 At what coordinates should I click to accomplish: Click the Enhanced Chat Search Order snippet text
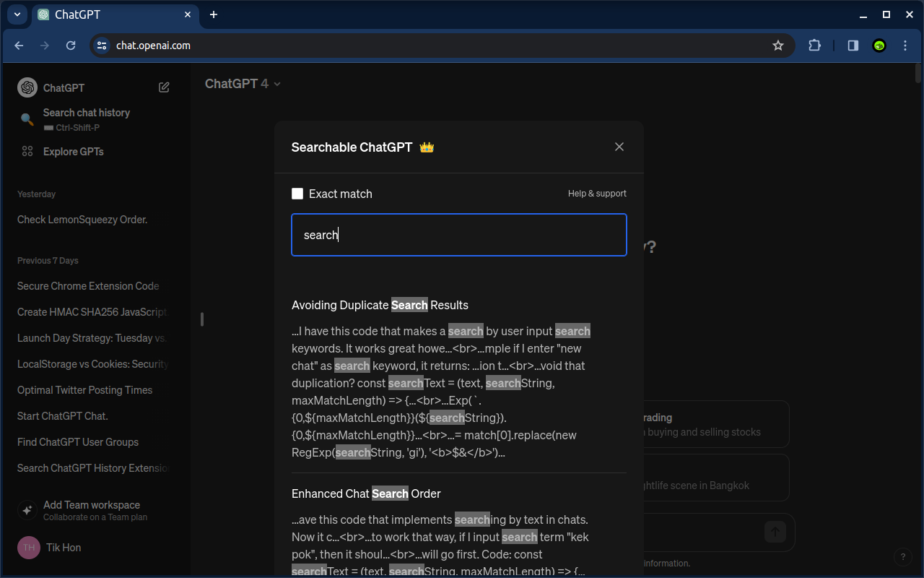pyautogui.click(x=440, y=545)
